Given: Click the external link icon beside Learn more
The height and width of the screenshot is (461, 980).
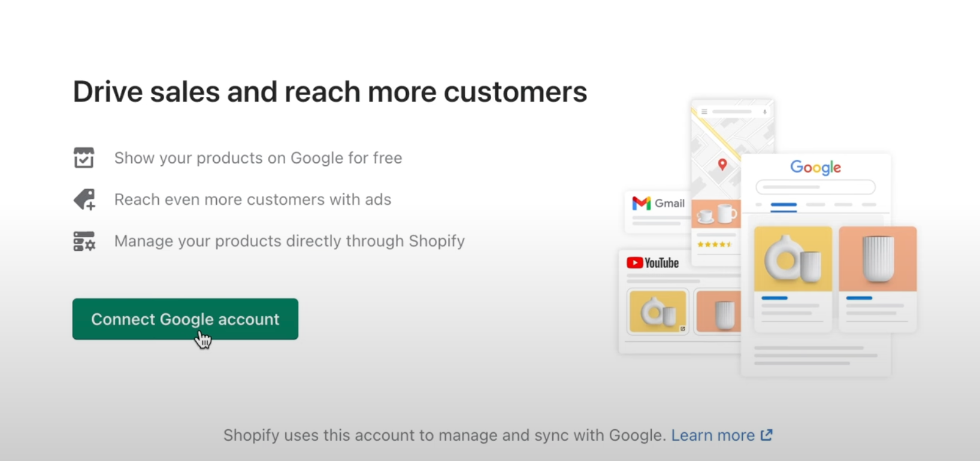Looking at the screenshot, I should [767, 435].
